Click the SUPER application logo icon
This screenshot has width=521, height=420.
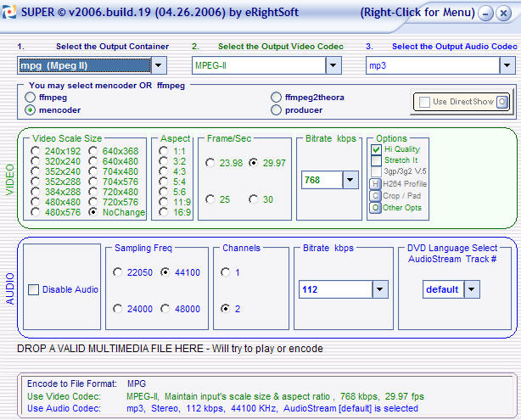click(9, 12)
